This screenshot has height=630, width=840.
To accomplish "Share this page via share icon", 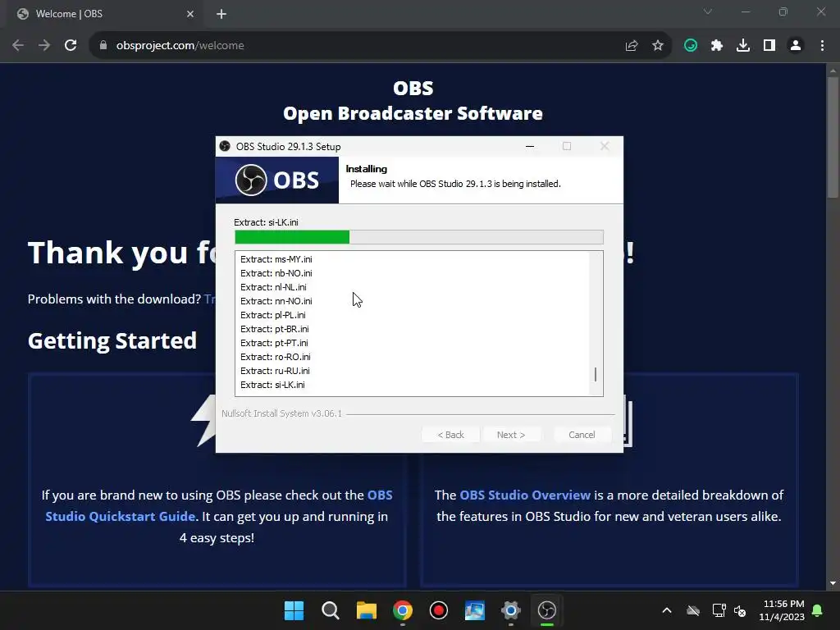I will point(632,46).
